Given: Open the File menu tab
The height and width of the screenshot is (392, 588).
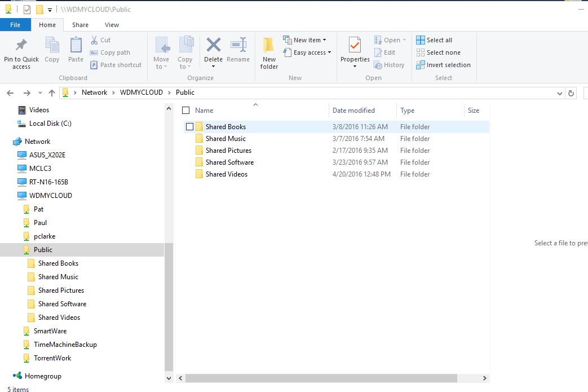Looking at the screenshot, I should [x=15, y=25].
